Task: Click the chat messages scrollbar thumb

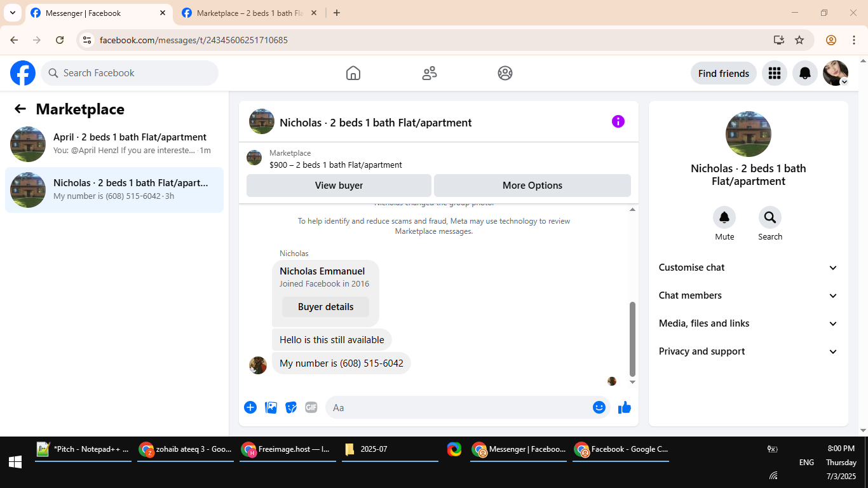Action: pyautogui.click(x=632, y=339)
